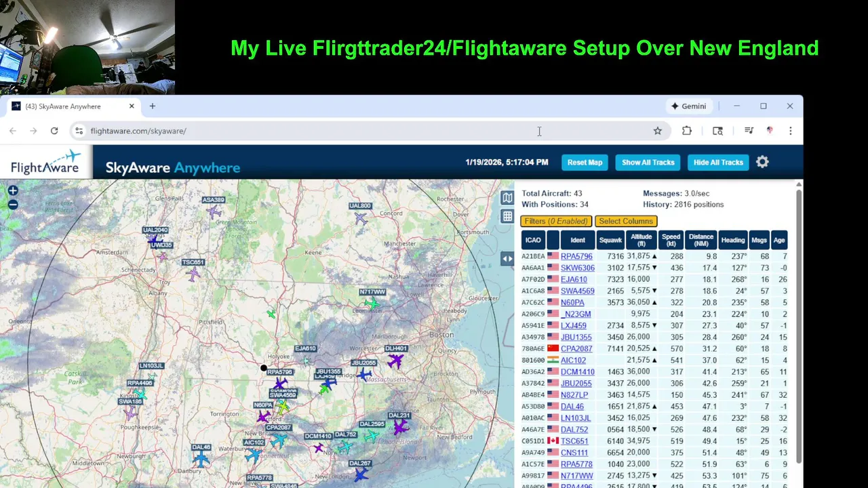Open the Gemini button in Chrome

tap(688, 106)
